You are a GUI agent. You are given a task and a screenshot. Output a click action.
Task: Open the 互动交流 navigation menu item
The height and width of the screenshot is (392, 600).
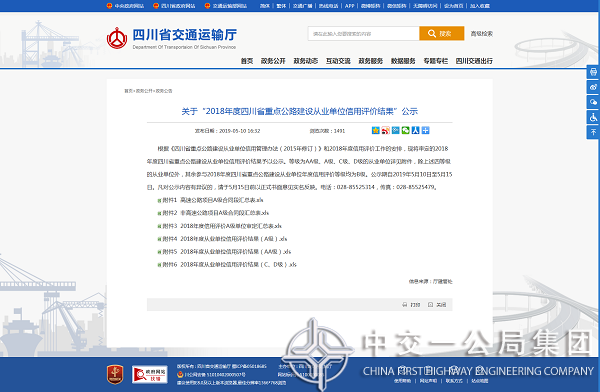[x=338, y=61]
